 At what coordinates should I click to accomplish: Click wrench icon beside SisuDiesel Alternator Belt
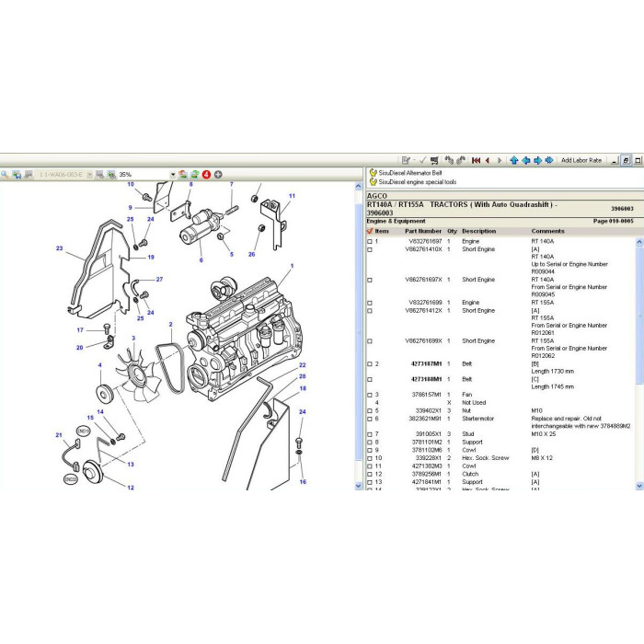click(373, 173)
